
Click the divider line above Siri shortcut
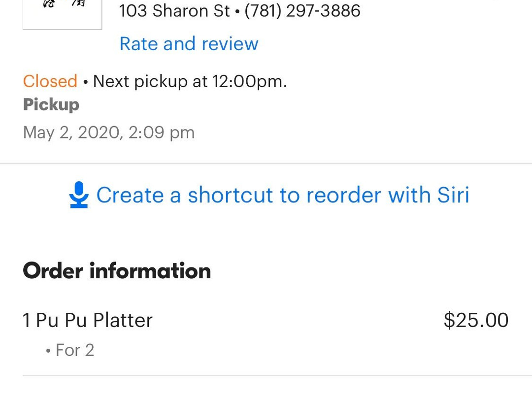266,163
